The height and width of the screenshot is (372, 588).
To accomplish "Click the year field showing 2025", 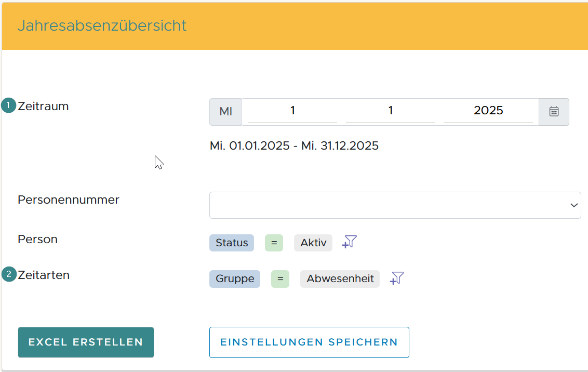I will 488,110.
